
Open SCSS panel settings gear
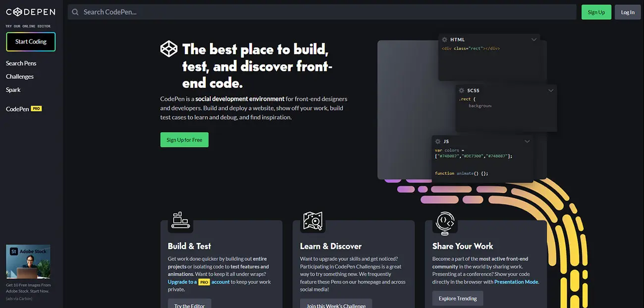tap(461, 91)
